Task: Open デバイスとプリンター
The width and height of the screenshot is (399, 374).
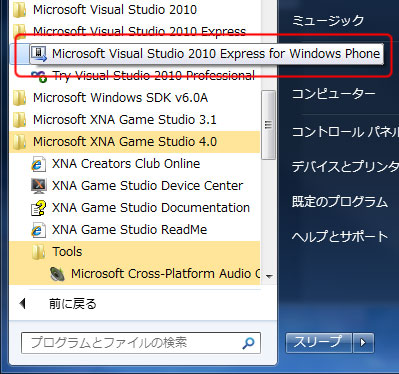Action: [x=345, y=167]
